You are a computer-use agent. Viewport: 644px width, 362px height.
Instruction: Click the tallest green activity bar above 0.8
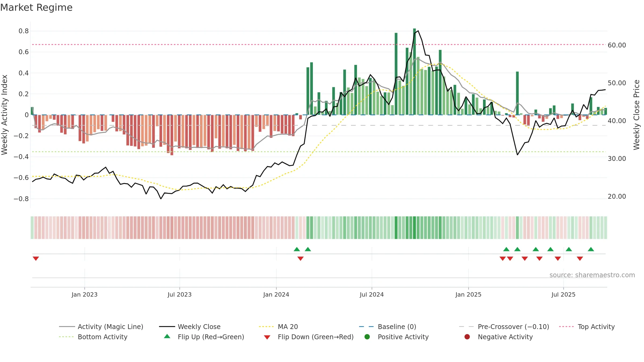(x=414, y=72)
